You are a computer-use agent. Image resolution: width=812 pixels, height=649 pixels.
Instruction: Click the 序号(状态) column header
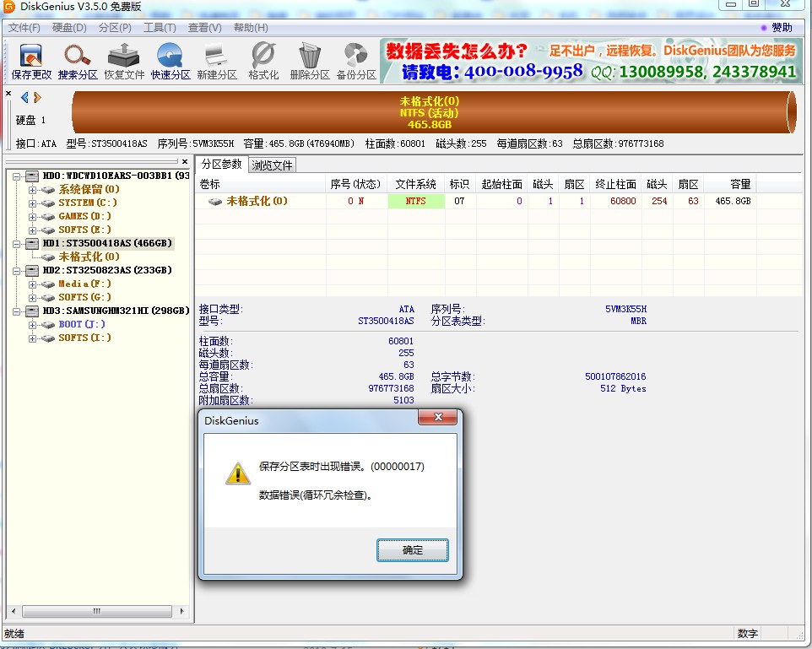[x=355, y=184]
